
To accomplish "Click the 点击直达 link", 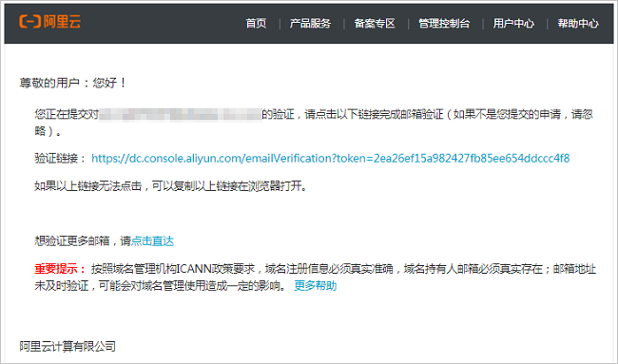I will pyautogui.click(x=152, y=241).
